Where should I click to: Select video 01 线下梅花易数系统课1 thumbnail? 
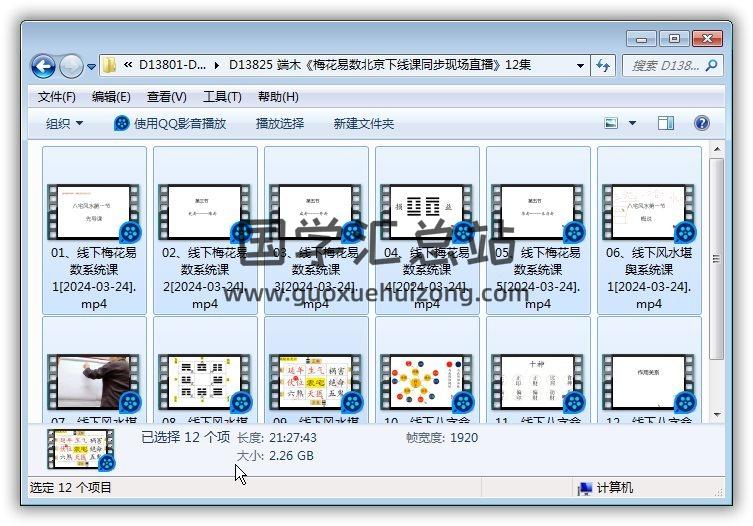(x=94, y=212)
